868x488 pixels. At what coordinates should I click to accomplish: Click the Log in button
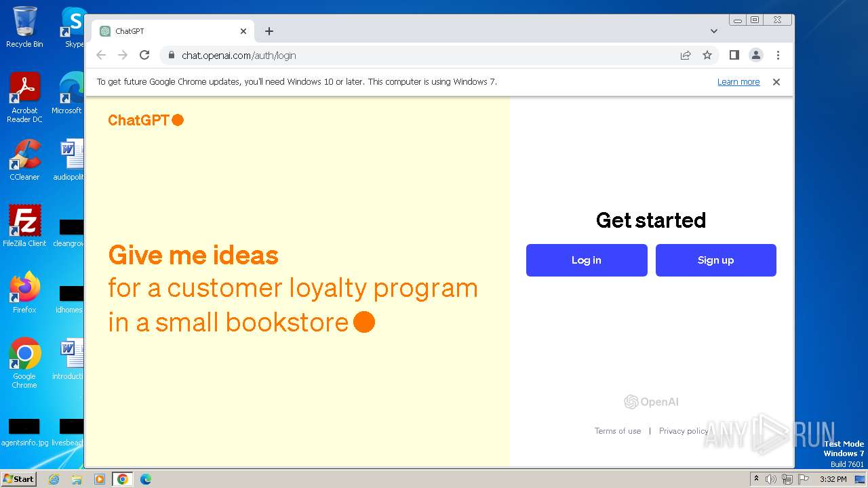click(587, 260)
